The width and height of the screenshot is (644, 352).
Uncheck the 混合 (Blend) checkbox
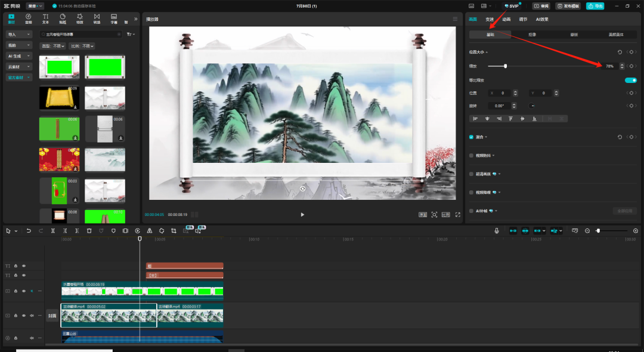click(x=471, y=137)
